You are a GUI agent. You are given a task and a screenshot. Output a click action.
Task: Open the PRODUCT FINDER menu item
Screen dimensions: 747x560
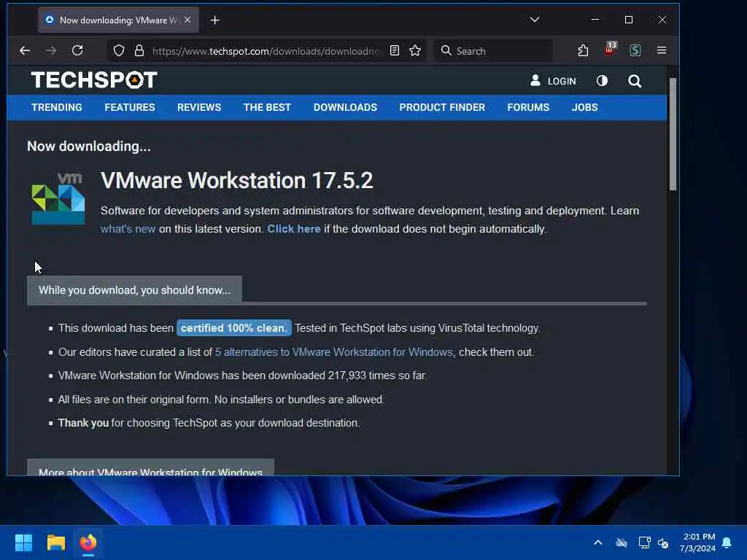click(442, 107)
